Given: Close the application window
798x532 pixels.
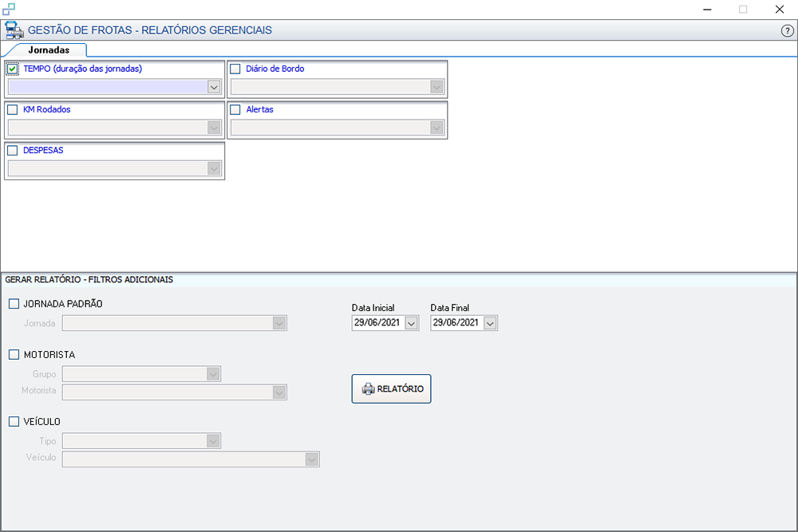Looking at the screenshot, I should (779, 9).
